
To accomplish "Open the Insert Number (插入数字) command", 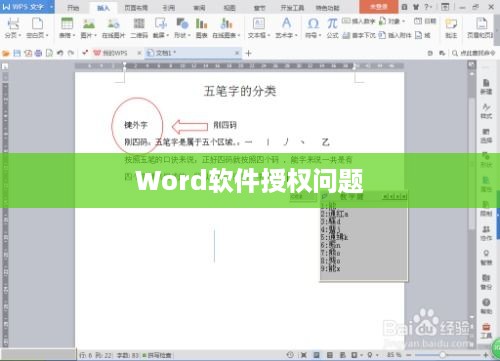I will click(359, 21).
